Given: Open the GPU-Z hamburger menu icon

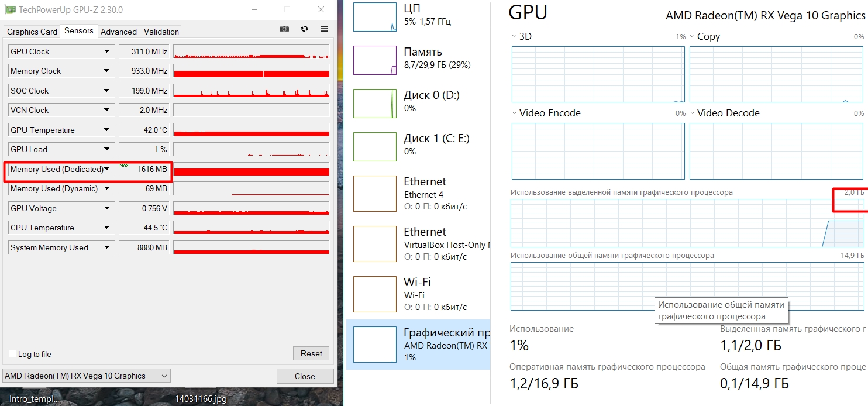Looking at the screenshot, I should [324, 29].
